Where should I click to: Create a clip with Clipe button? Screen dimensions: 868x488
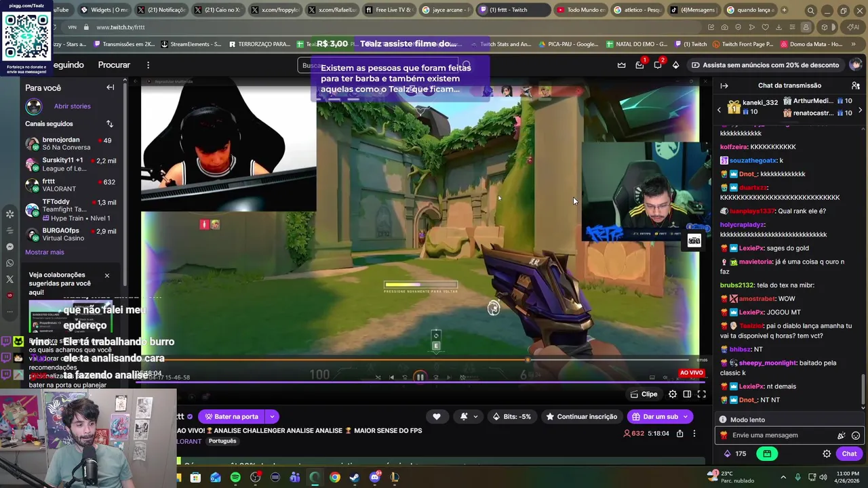tap(644, 394)
